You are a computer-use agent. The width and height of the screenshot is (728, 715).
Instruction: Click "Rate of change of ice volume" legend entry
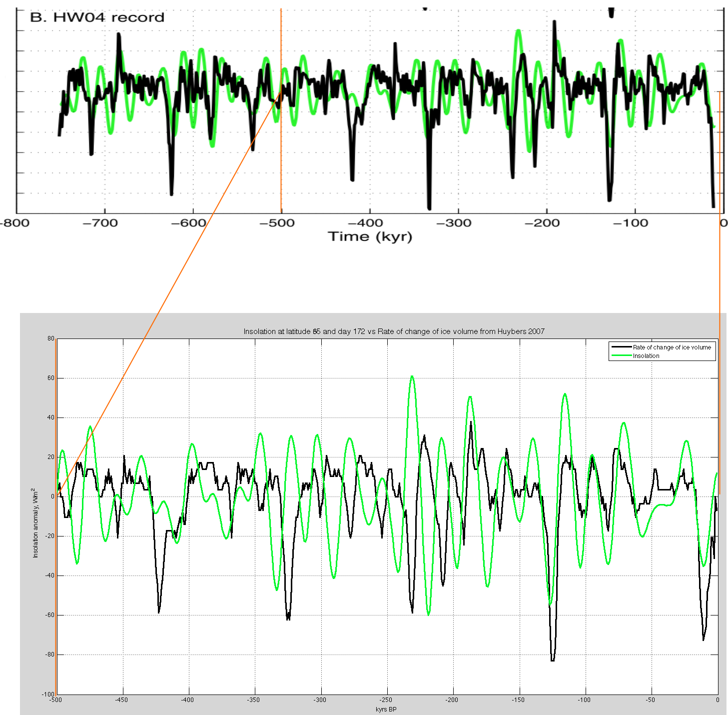click(672, 347)
